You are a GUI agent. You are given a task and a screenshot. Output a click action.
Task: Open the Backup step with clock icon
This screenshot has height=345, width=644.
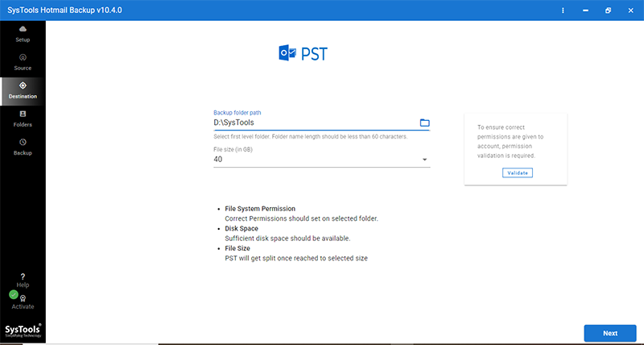pos(23,148)
